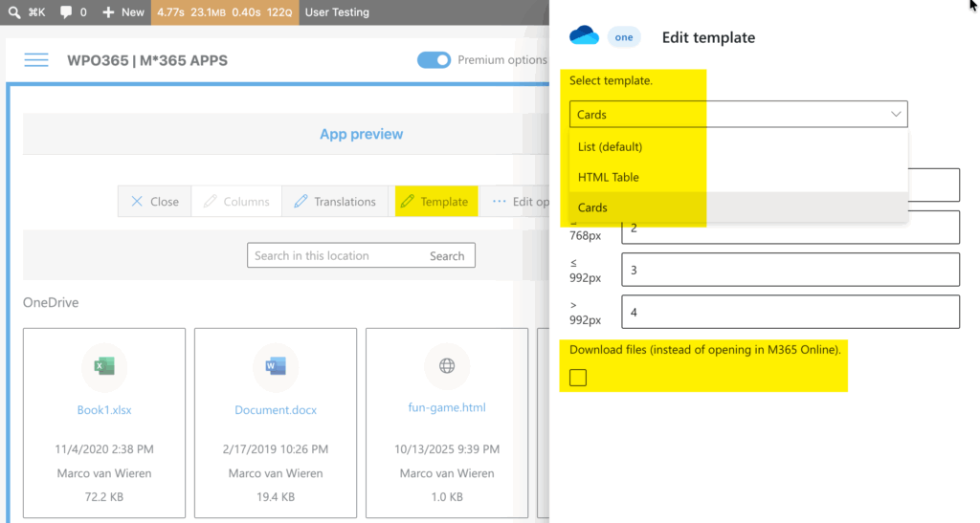Click the App preview heading
Viewport: 980px width, 523px height.
pos(361,134)
